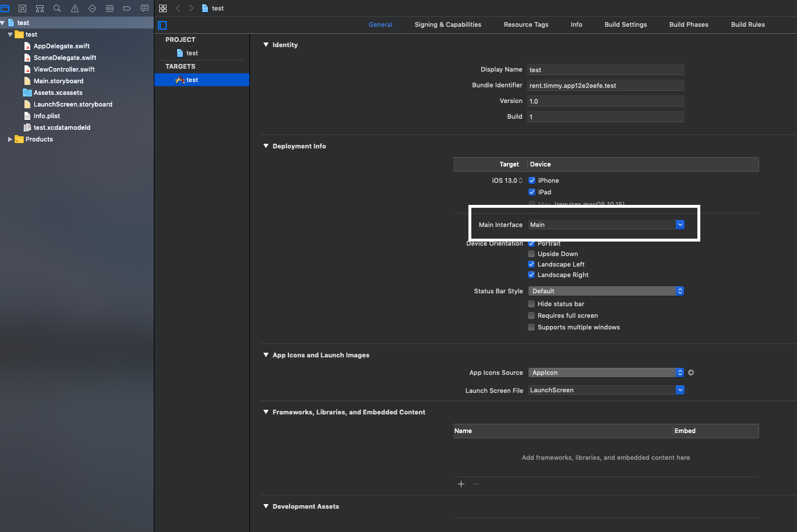Go back with the left chevron
Viewport: 797px width, 532px height.
pyautogui.click(x=178, y=8)
